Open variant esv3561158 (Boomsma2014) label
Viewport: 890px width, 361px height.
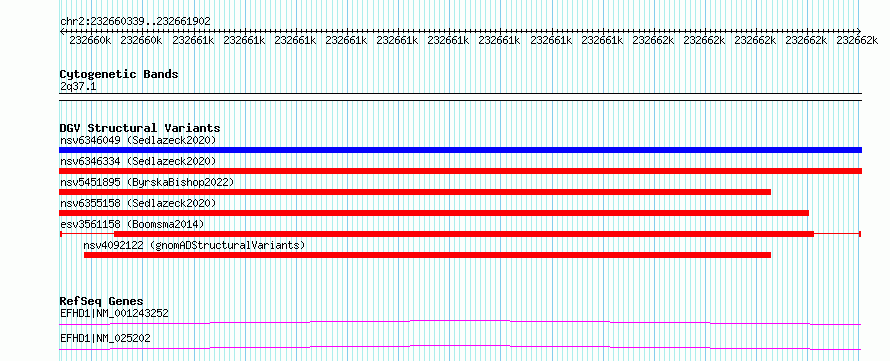(x=132, y=224)
